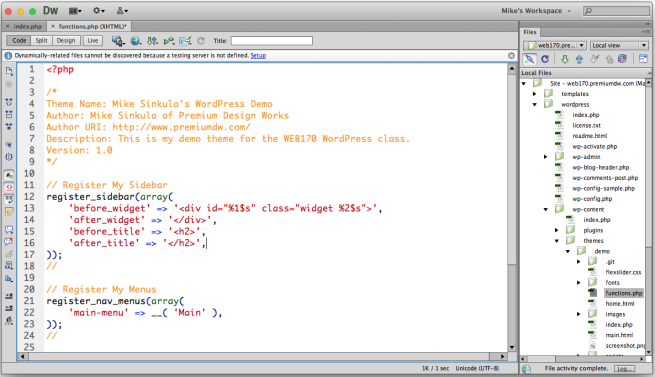Click the Check Out Files icon

click(x=594, y=59)
